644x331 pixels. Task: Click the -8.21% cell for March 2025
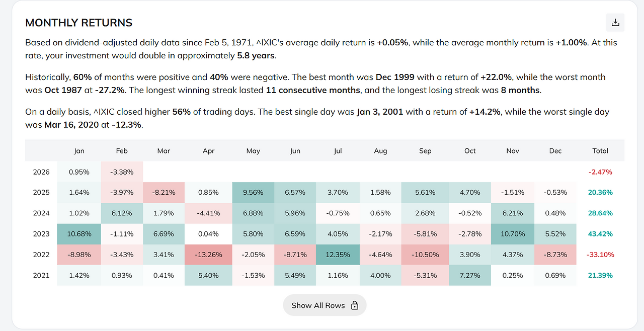(164, 193)
